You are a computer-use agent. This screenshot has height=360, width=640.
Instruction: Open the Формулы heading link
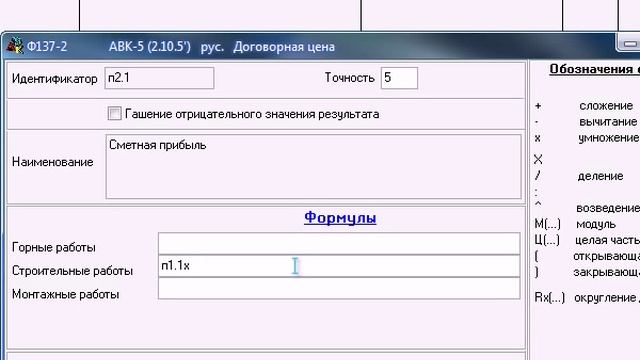coord(340,218)
